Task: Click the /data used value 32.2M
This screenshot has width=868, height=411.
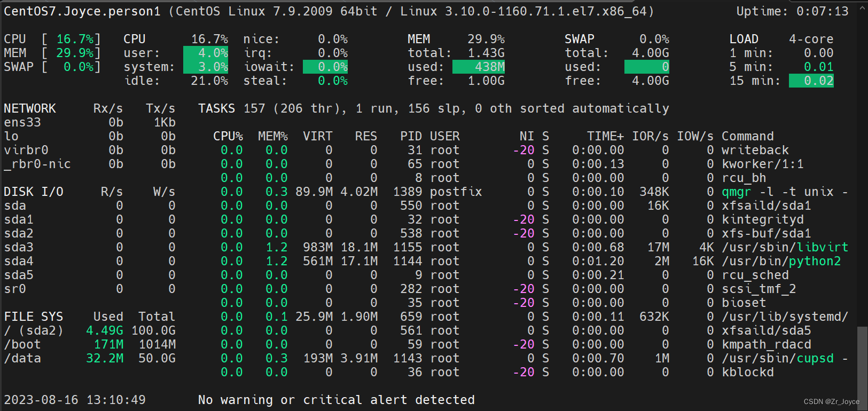Action: (105, 358)
